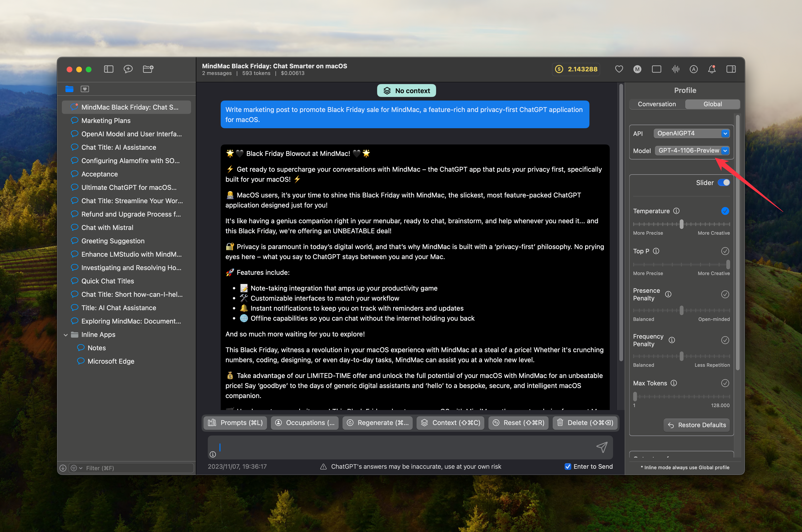Click the info icon beside message input
802x532 pixels.
[213, 454]
